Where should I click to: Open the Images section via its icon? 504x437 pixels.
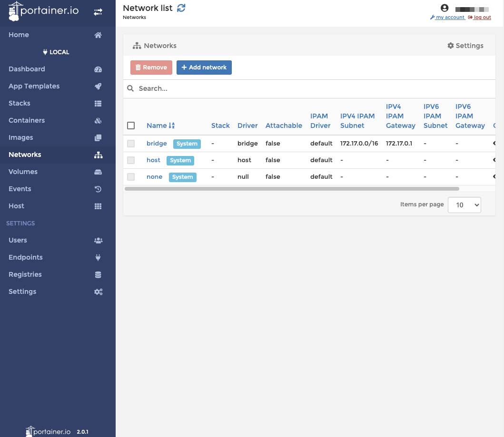click(98, 137)
